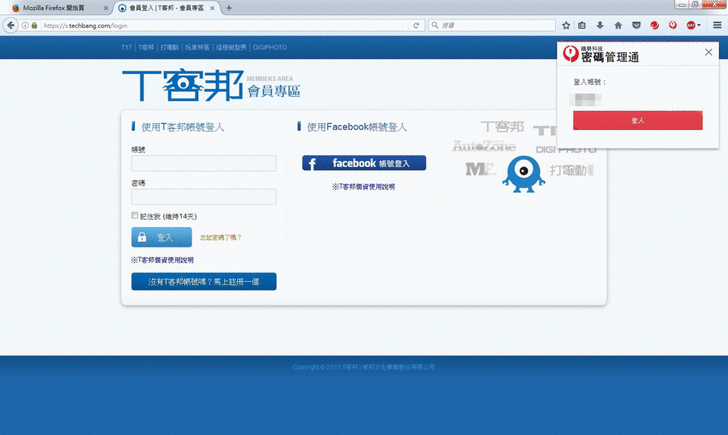The width and height of the screenshot is (728, 435).
Task: Click the AutoZone logo on the right
Action: click(x=484, y=146)
